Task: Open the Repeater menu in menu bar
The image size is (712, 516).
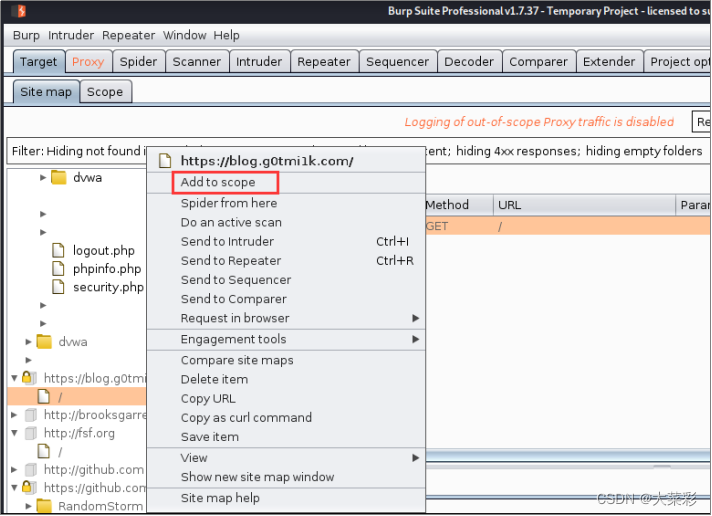Action: (x=129, y=35)
